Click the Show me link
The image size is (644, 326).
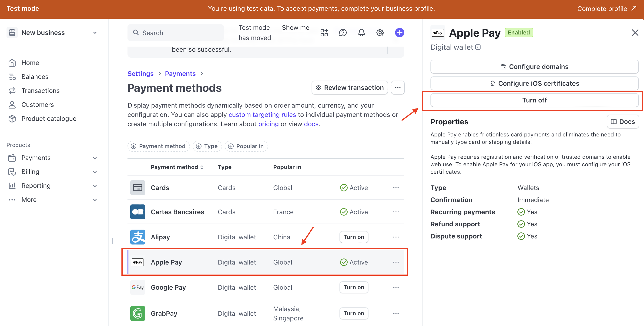pos(295,27)
